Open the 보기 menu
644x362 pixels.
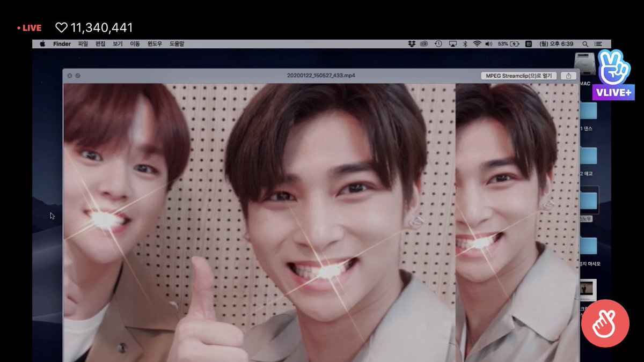(118, 44)
